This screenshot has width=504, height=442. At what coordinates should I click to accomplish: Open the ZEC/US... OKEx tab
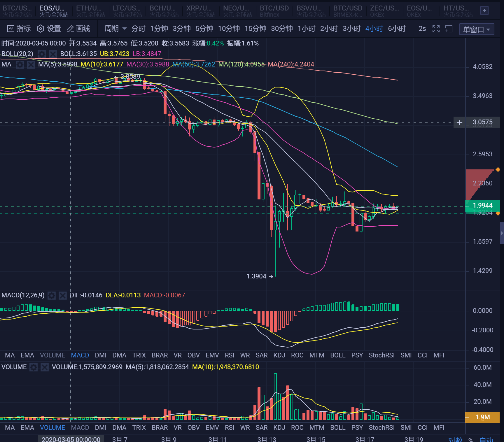coord(385,11)
